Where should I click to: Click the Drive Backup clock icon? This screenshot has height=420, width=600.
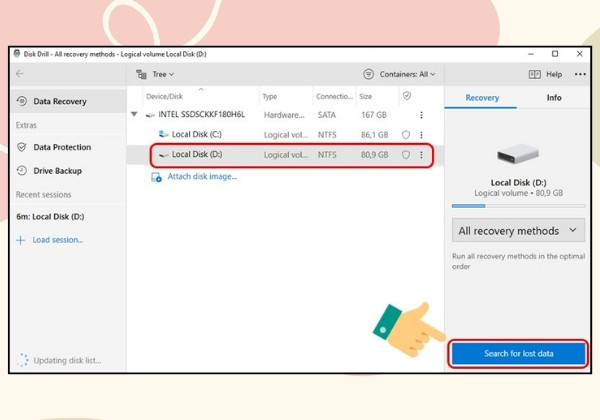coord(22,171)
